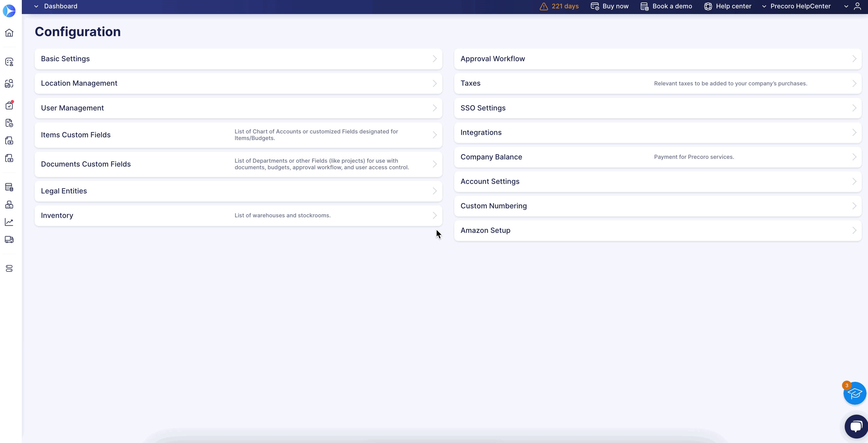This screenshot has width=868, height=443.
Task: Click the Help center lifebuoy icon
Action: 708,6
